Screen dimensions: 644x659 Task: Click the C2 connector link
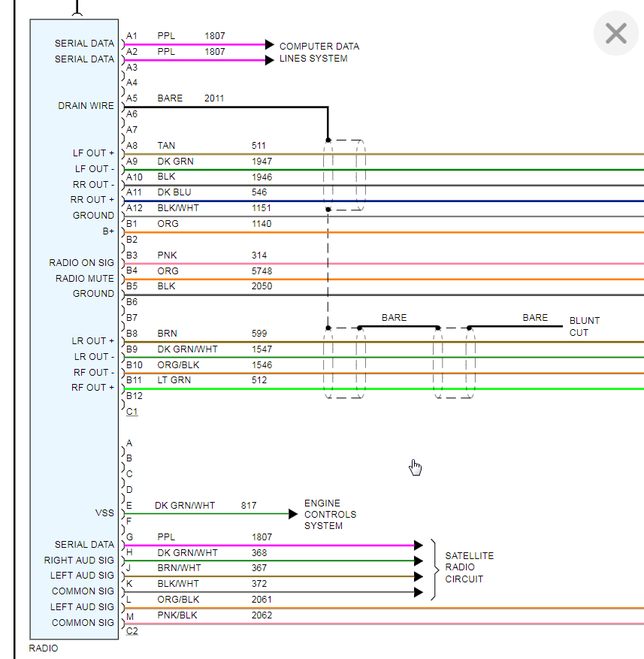[132, 631]
